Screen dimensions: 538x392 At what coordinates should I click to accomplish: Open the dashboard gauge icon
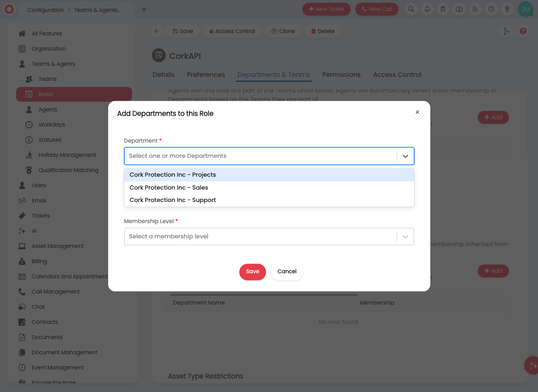point(459,9)
